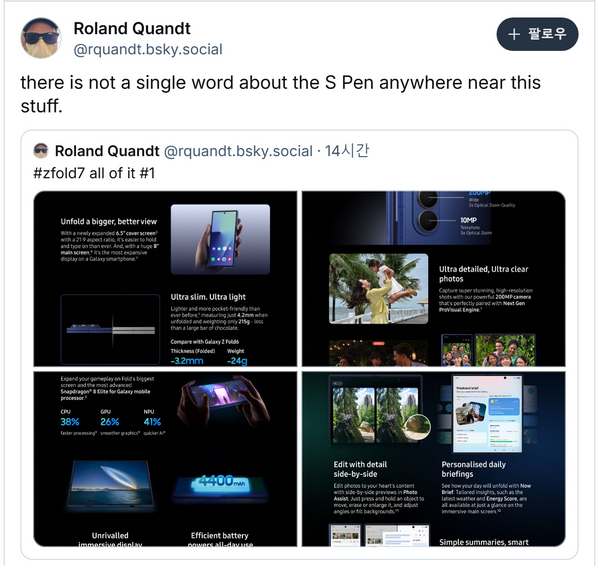Click the main post text about the S Pen
This screenshot has width=600, height=566.
[x=280, y=94]
